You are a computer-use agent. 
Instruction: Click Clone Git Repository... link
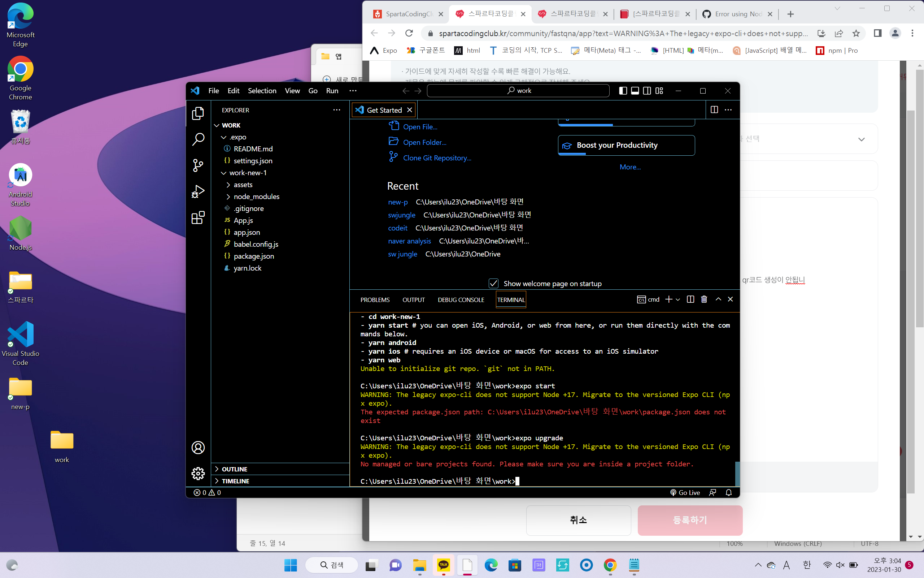[x=437, y=158]
